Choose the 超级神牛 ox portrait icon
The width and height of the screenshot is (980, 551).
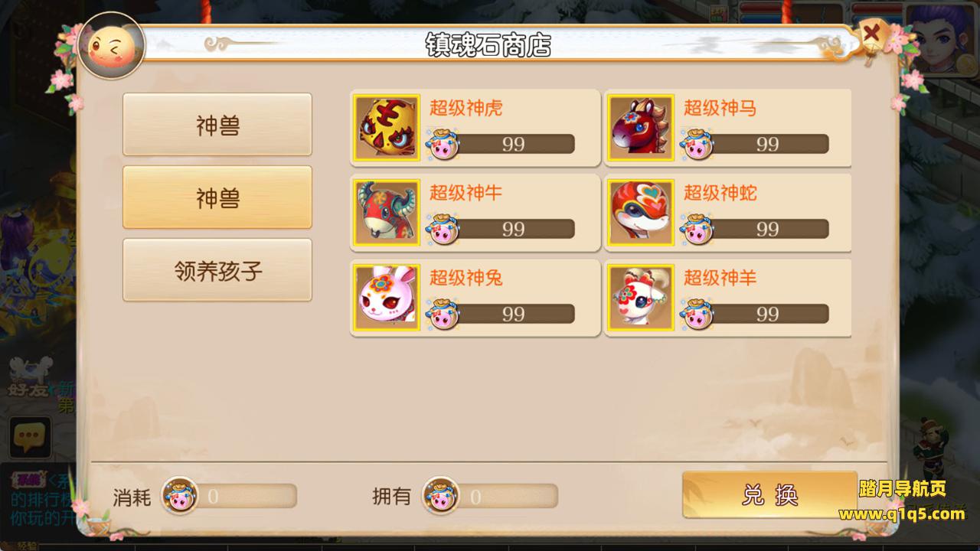[387, 212]
